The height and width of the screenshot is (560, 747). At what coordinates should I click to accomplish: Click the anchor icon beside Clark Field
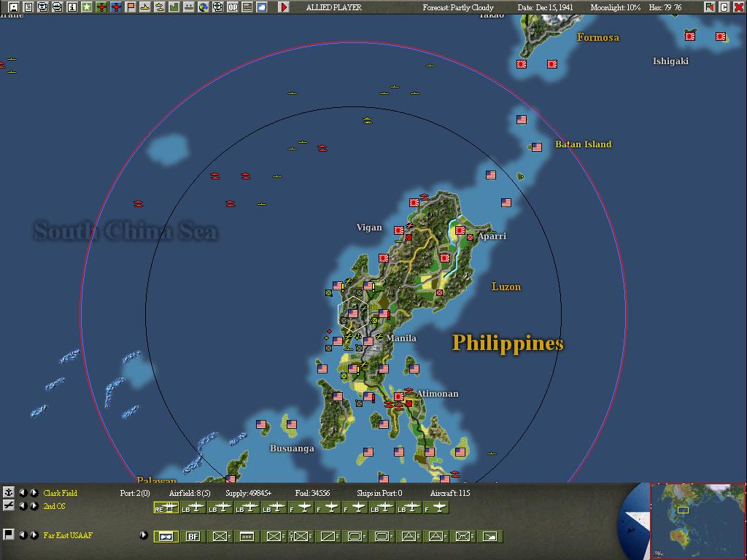click(x=9, y=492)
